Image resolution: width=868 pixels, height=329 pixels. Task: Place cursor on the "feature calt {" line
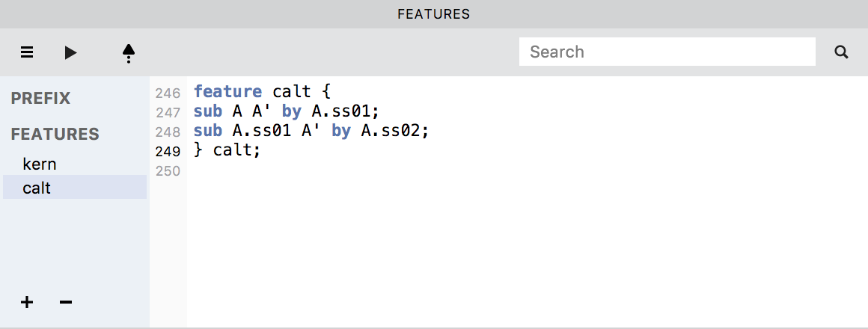click(262, 92)
